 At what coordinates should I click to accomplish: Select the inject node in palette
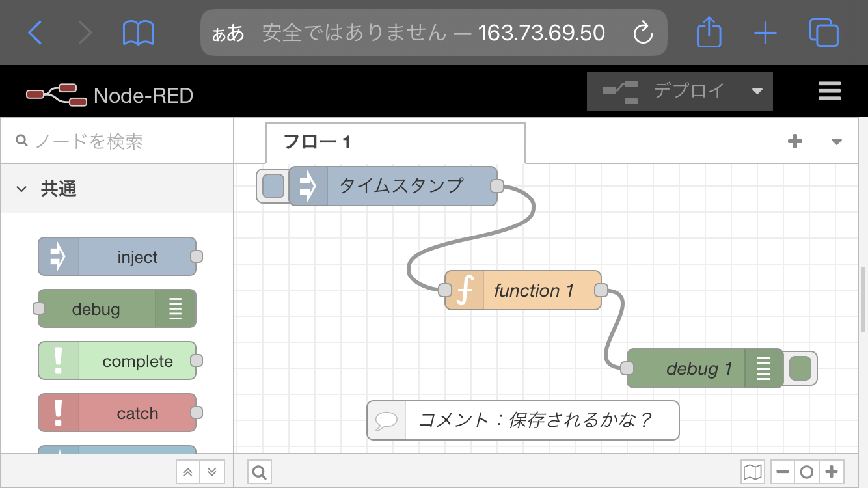[117, 256]
